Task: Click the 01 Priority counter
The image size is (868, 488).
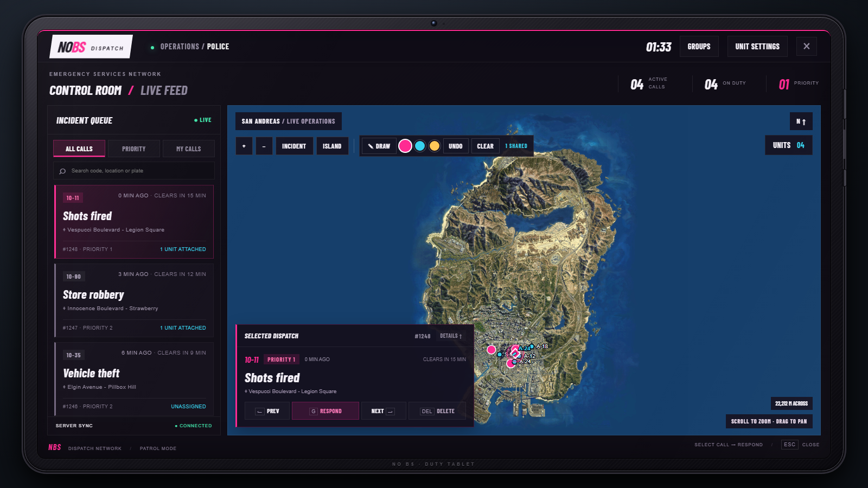Action: tap(799, 84)
